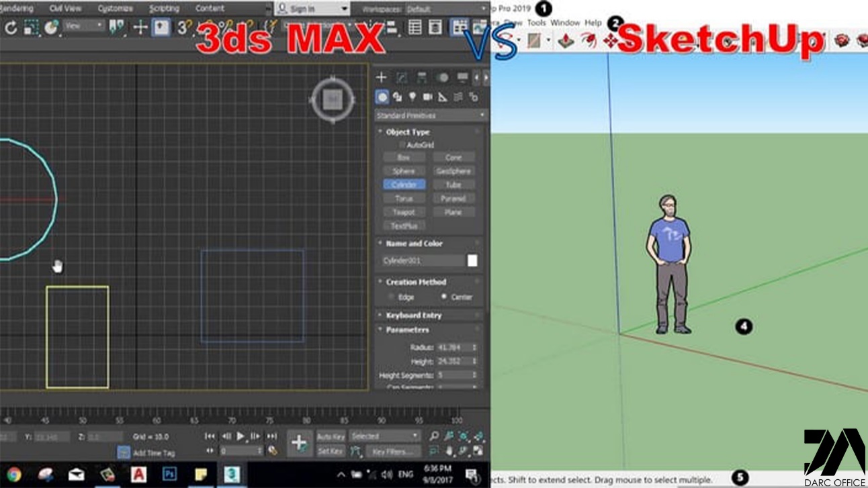Image resolution: width=868 pixels, height=488 pixels.
Task: Click the select and place tool icon
Action: point(51,28)
